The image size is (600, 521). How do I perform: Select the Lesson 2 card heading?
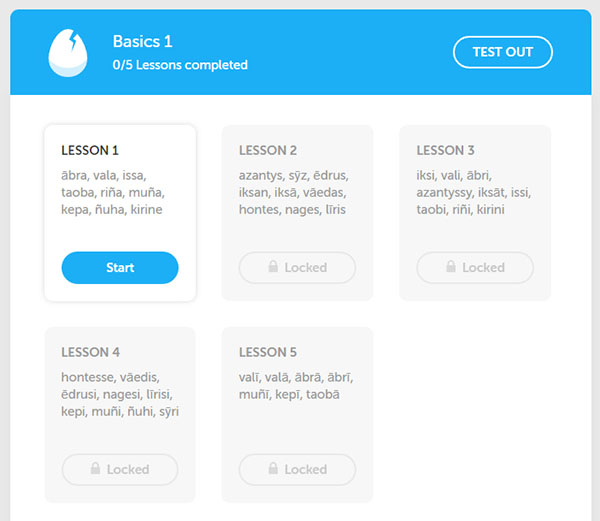coord(268,150)
